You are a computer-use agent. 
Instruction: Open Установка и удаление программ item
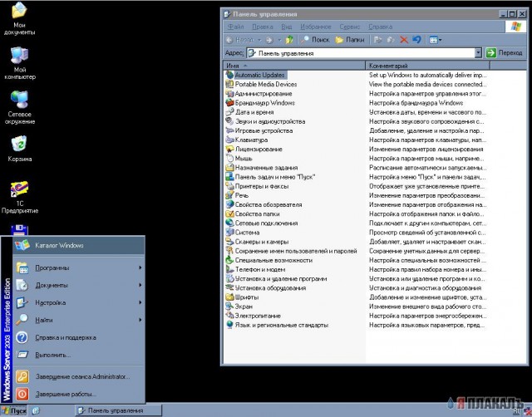point(277,278)
